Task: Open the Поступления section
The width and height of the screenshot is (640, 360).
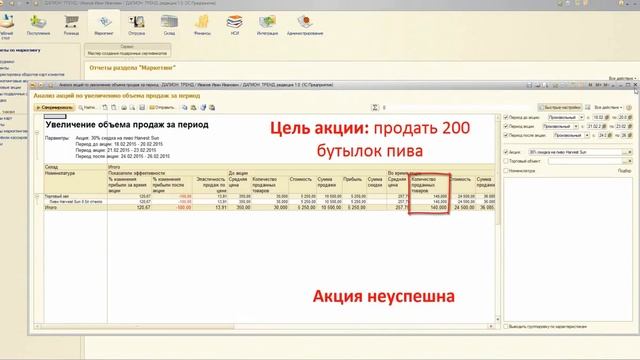Action: (38, 25)
